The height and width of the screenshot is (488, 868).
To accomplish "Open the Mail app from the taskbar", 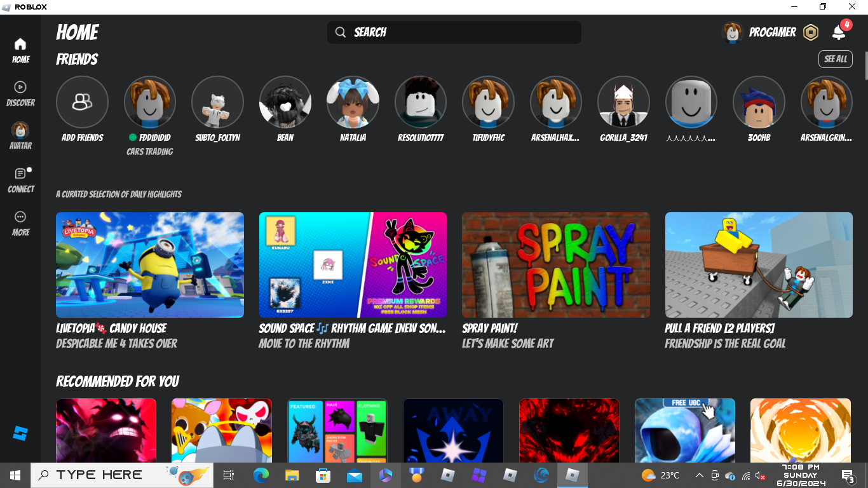I will click(354, 475).
